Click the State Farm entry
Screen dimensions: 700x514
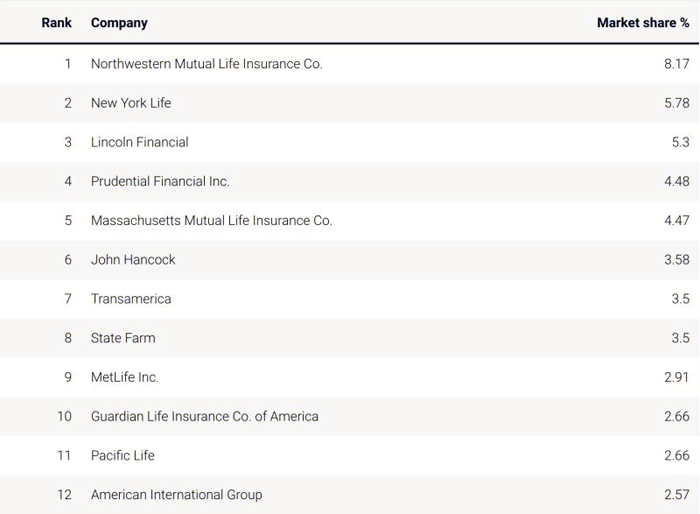pos(123,337)
